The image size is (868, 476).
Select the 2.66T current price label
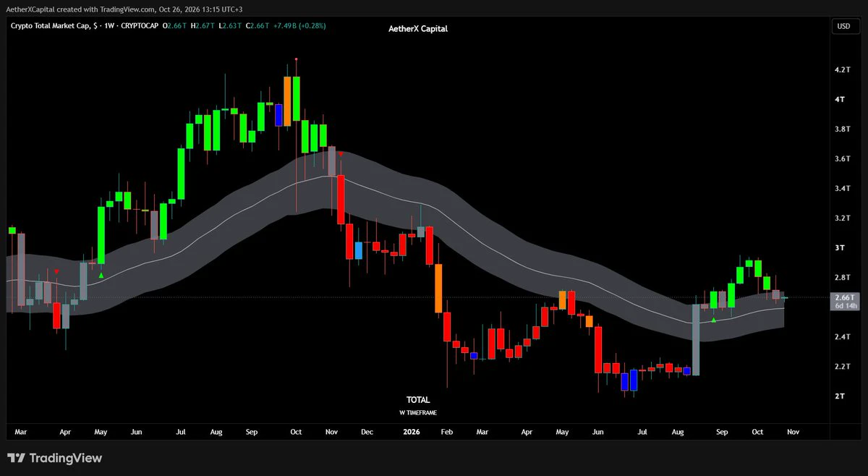[x=844, y=297]
